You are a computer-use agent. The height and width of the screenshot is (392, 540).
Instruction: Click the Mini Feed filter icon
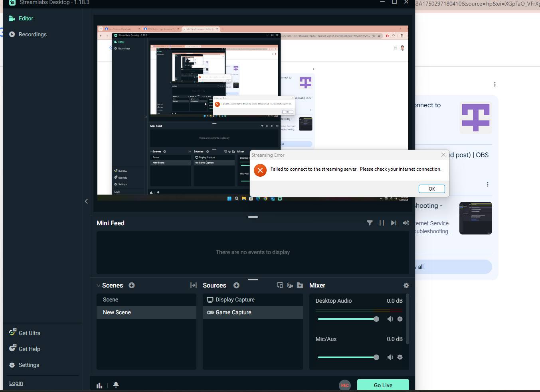point(370,223)
